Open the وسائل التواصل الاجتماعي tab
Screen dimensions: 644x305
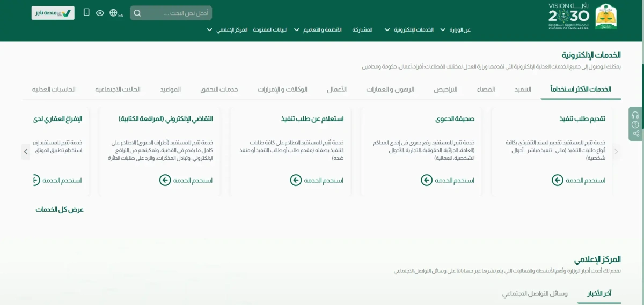click(535, 294)
